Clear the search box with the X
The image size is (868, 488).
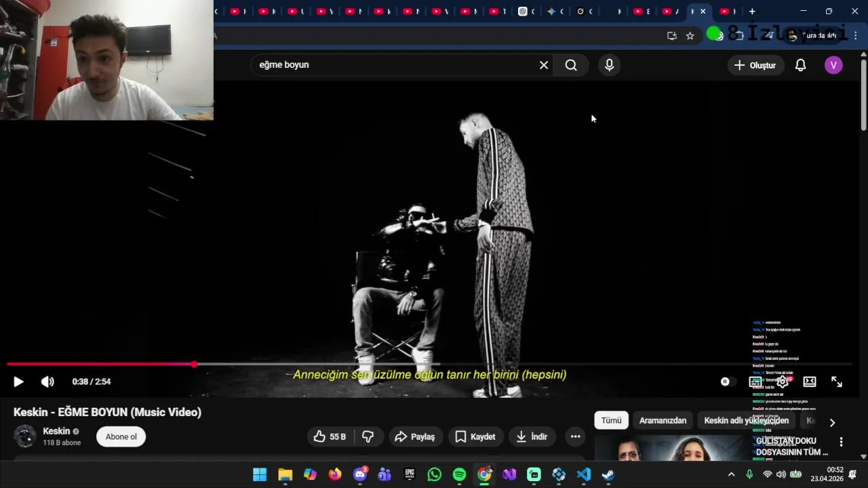(x=544, y=65)
